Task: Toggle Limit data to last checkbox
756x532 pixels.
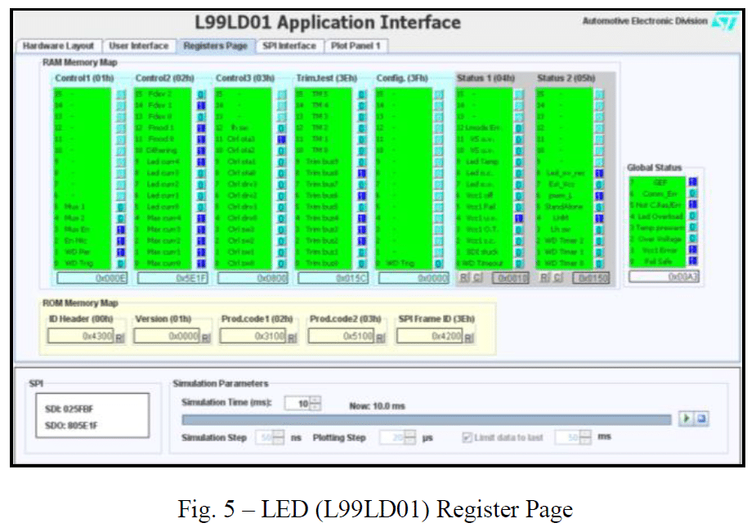Action: click(x=467, y=438)
